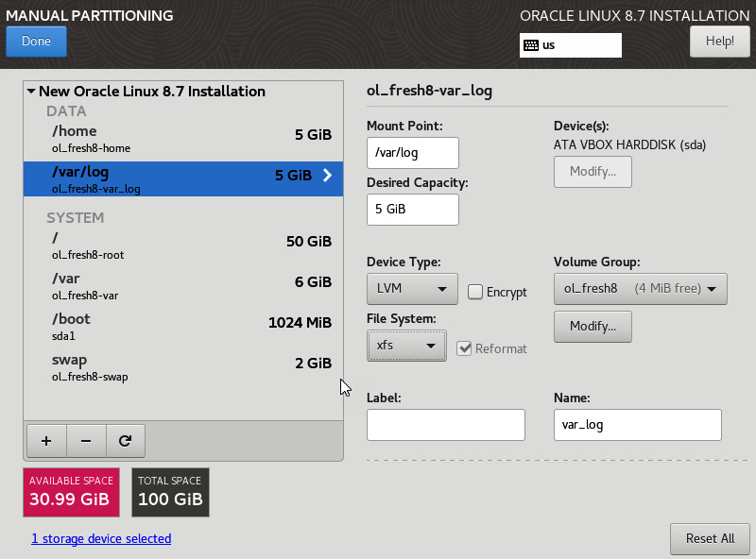Image resolution: width=756 pixels, height=559 pixels.
Task: Click Done to finish partitioning
Action: [36, 42]
